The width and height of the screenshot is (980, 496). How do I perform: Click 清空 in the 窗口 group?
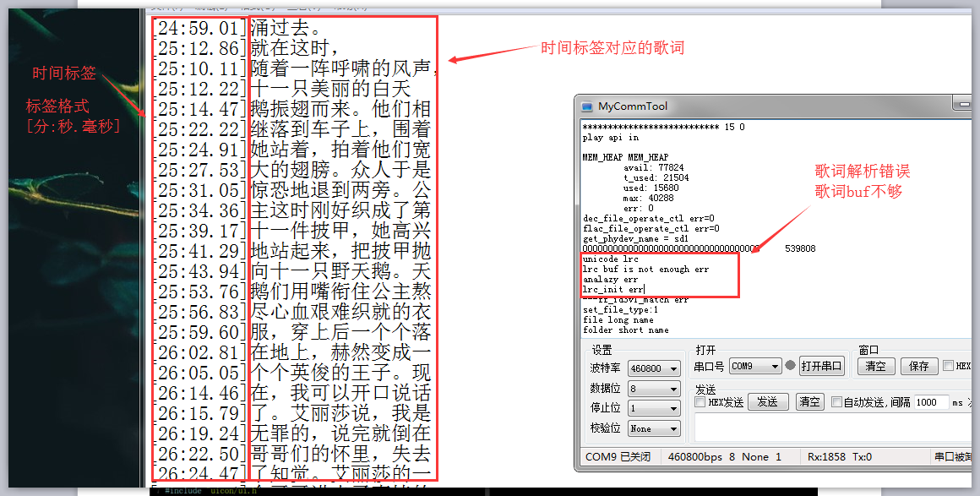[x=875, y=366]
